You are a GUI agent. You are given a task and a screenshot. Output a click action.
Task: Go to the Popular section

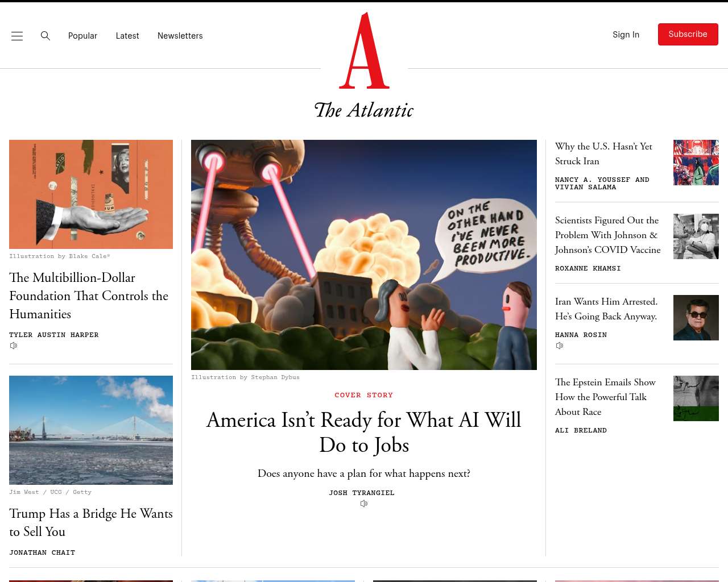[82, 36]
